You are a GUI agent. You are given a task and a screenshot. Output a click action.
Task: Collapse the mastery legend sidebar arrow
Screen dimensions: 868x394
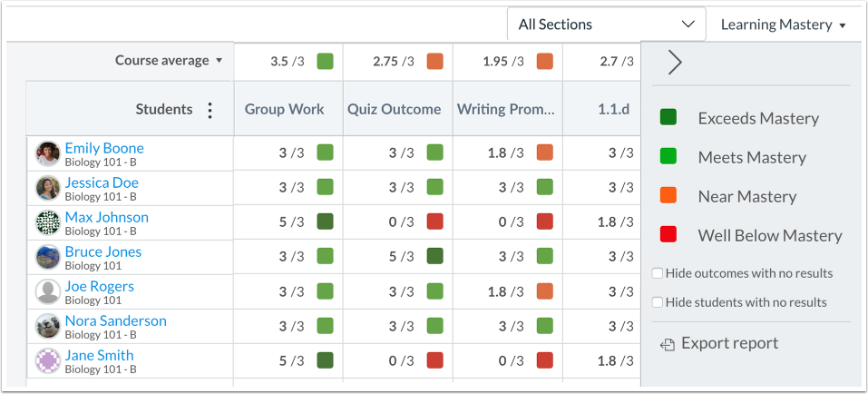click(x=675, y=62)
